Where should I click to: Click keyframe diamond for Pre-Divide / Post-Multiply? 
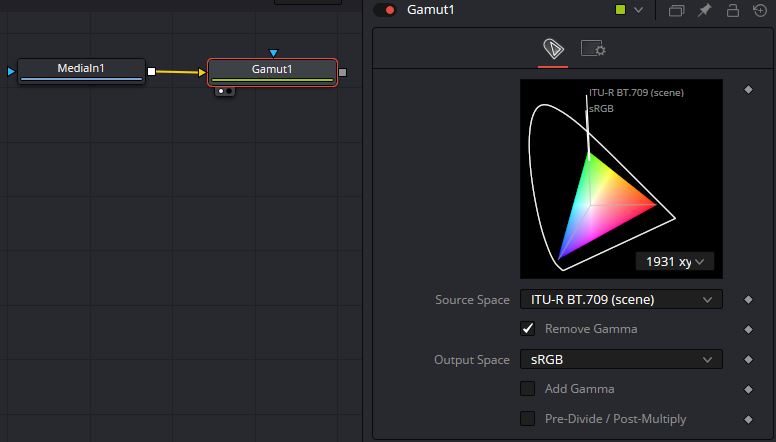point(748,419)
